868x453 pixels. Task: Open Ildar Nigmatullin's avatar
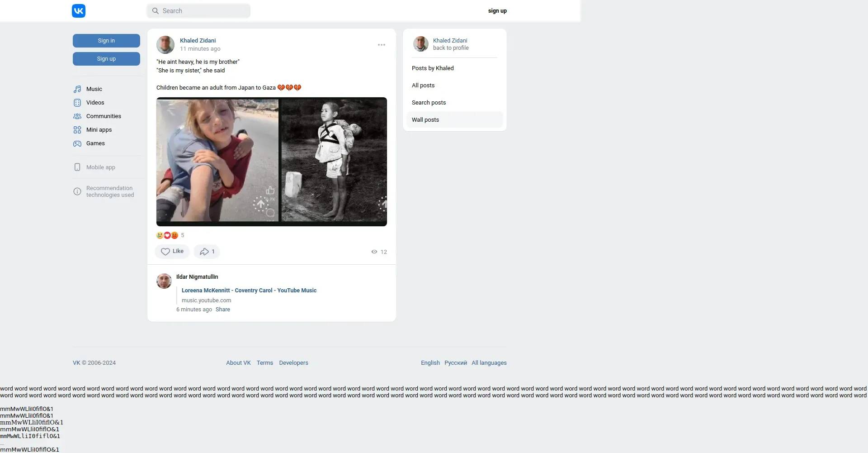tap(164, 281)
